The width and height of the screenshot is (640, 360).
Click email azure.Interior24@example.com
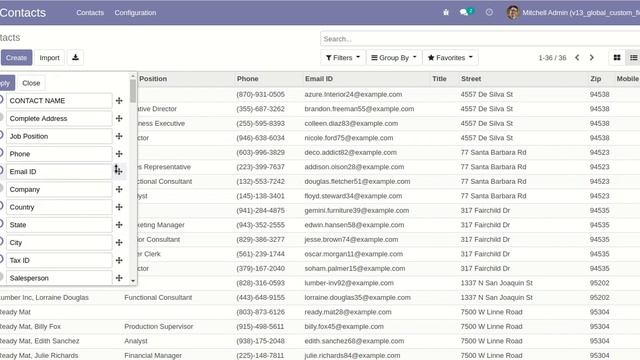pos(353,94)
